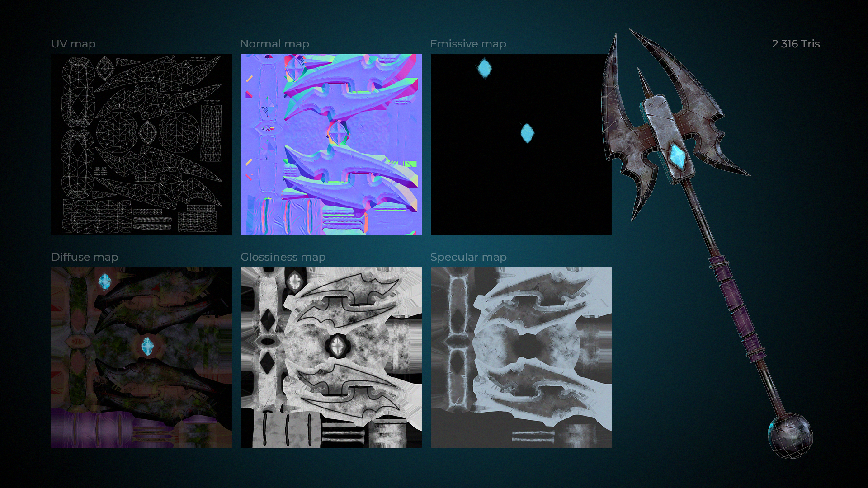Select the Specular map texture preview
The height and width of the screenshot is (488, 868).
[521, 358]
